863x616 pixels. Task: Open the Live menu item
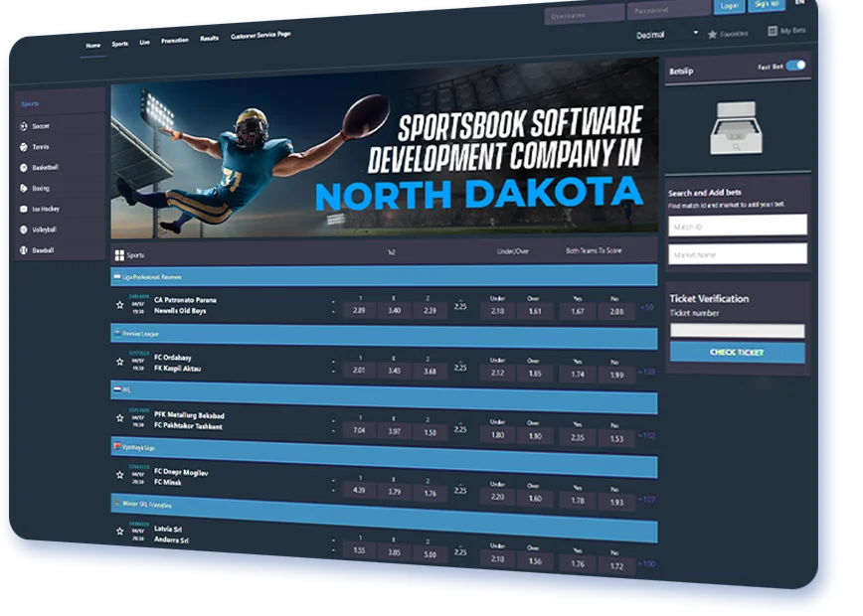[144, 43]
